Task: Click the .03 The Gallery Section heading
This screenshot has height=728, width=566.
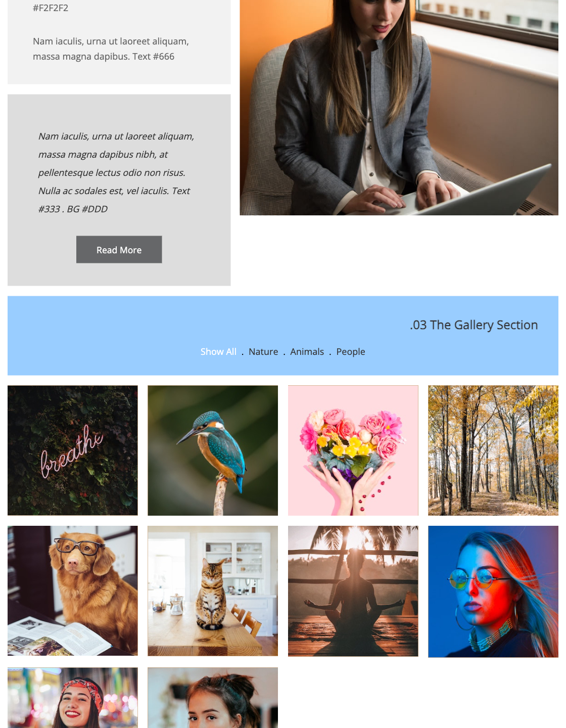Action: (474, 325)
